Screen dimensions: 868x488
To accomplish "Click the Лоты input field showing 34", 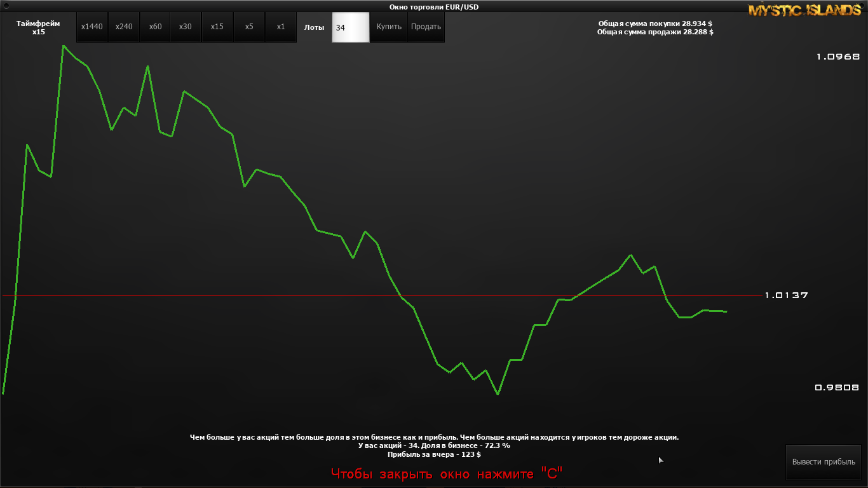I will click(351, 27).
